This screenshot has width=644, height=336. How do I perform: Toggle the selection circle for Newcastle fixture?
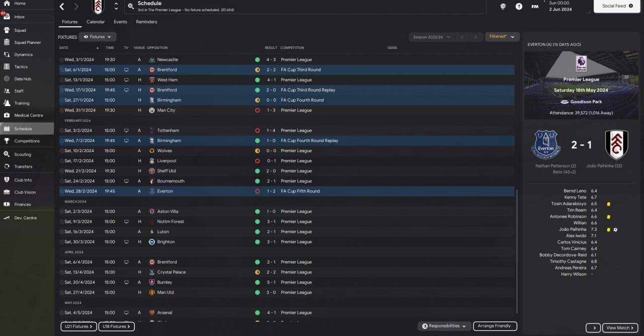(x=62, y=59)
